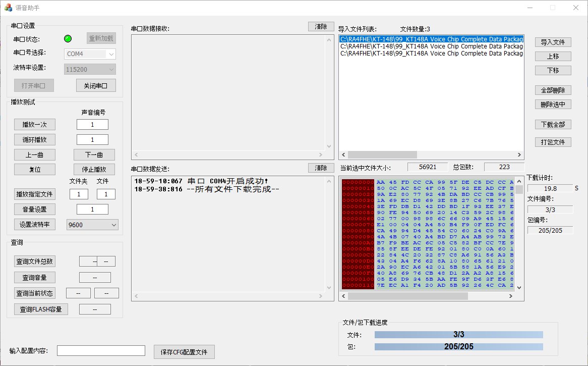
Task: Select the second file in import list
Action: (x=431, y=46)
